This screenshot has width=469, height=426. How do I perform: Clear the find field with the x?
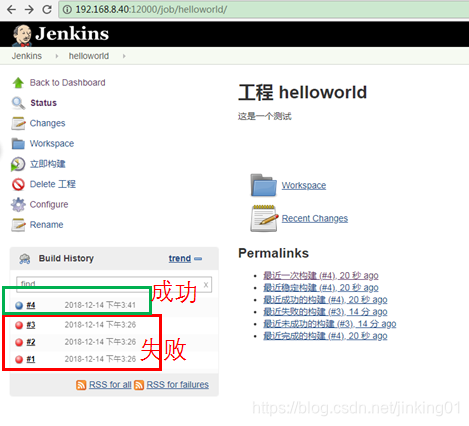(206, 285)
